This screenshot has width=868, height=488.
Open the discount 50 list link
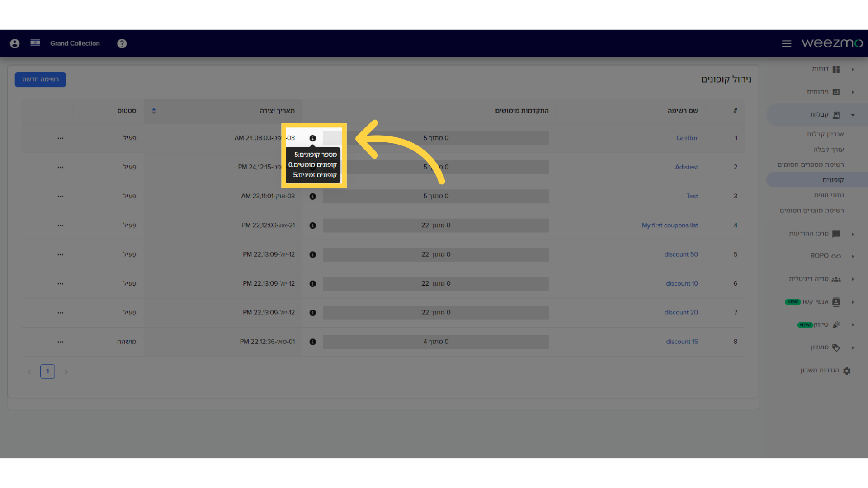pyautogui.click(x=681, y=254)
